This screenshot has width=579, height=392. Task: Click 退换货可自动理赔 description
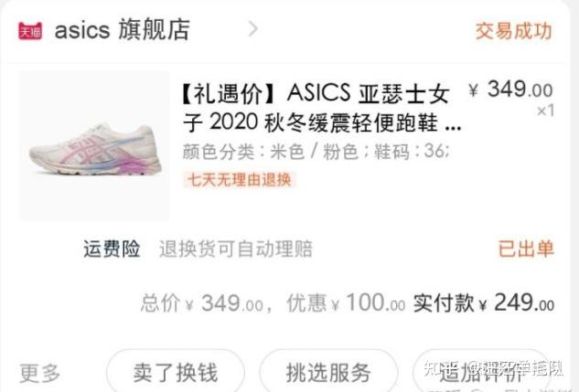point(236,249)
